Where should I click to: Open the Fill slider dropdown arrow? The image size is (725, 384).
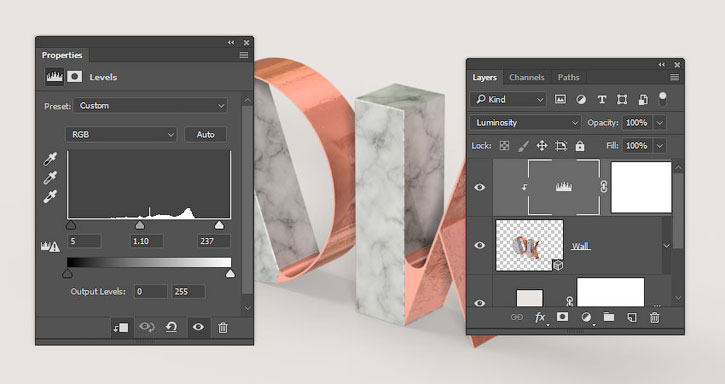(660, 146)
